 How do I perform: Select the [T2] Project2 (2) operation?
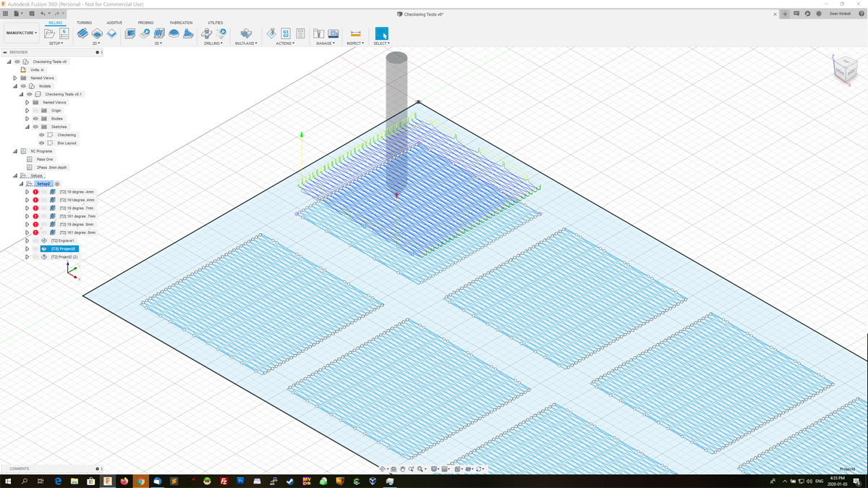tap(64, 257)
